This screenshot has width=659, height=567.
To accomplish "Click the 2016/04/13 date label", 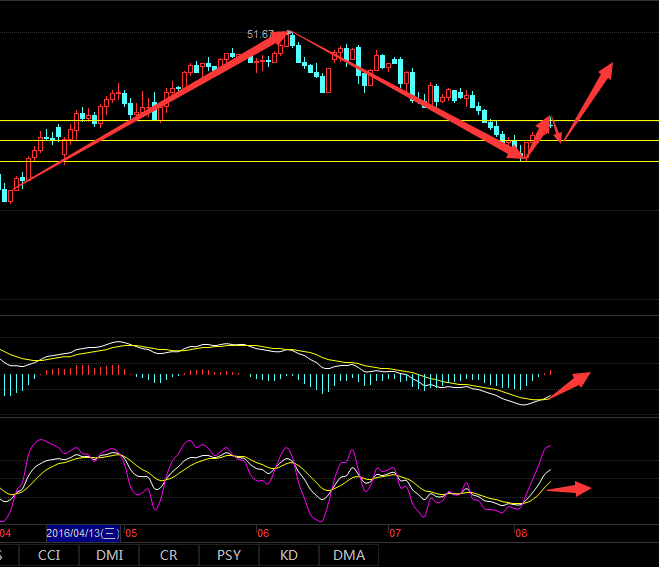I will click(84, 534).
